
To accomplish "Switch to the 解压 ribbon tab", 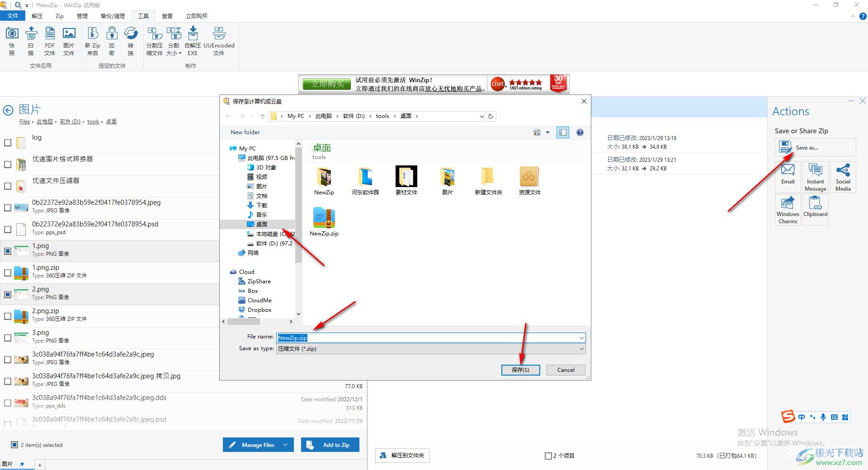I will 37,16.
